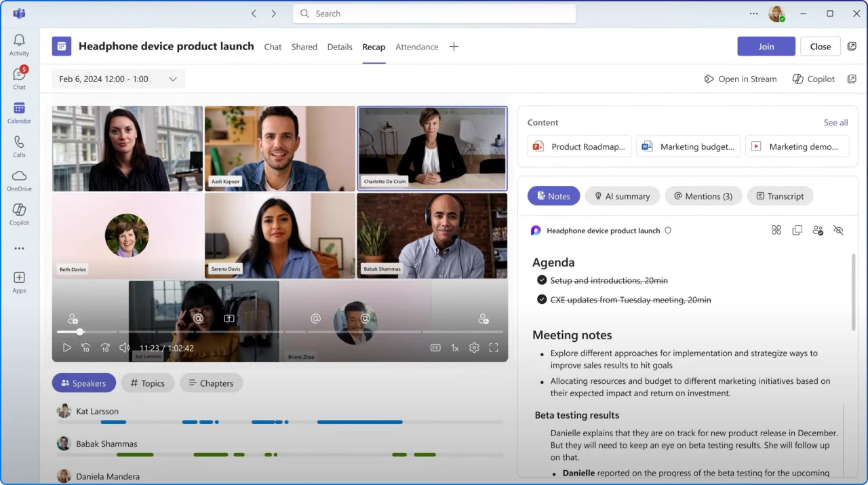The width and height of the screenshot is (868, 485).
Task: Mute the recording's volume
Action: click(124, 348)
